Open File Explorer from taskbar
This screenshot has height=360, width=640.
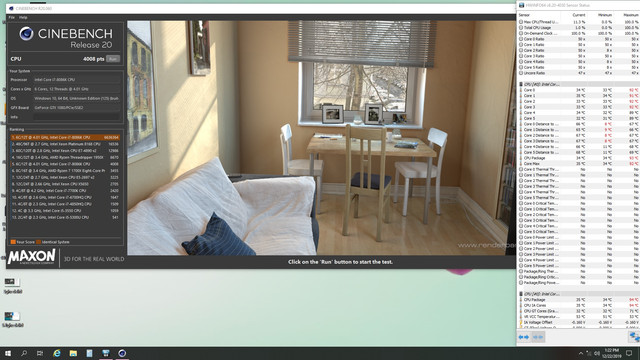point(73,353)
